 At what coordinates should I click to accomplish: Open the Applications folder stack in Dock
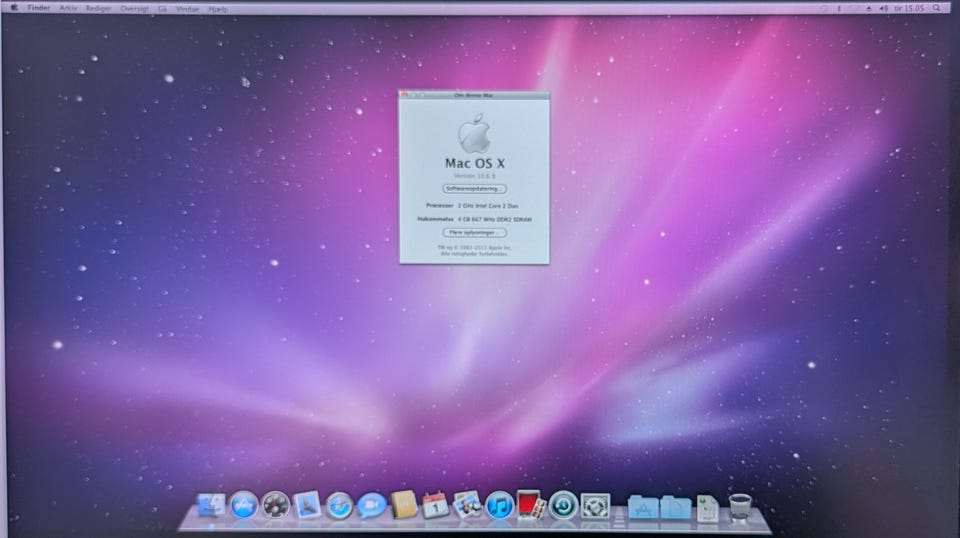[x=643, y=507]
